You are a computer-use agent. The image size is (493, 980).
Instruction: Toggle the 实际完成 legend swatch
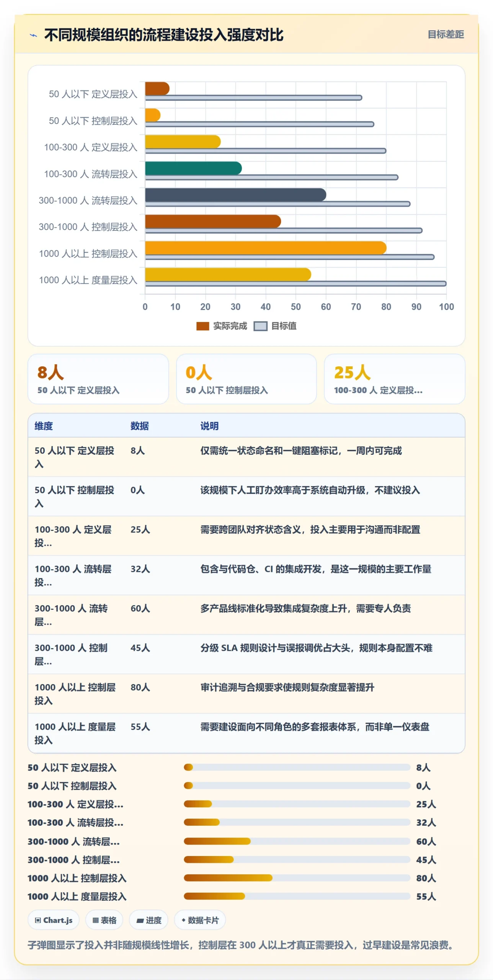pos(202,326)
